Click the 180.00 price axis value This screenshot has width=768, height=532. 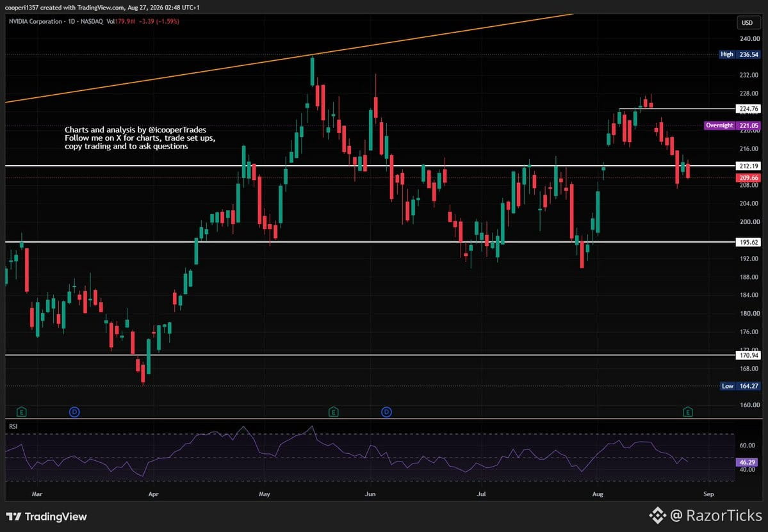(749, 314)
